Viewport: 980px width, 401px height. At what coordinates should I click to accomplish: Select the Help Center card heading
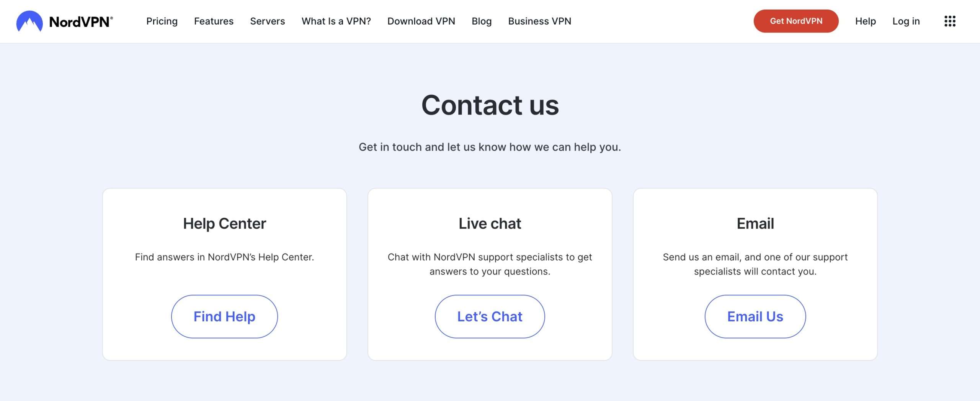pyautogui.click(x=224, y=223)
